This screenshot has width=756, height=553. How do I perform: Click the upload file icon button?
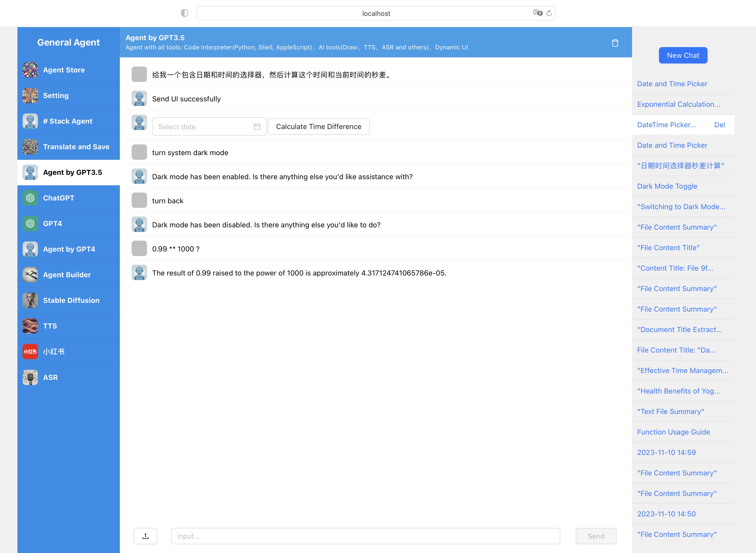pyautogui.click(x=145, y=536)
